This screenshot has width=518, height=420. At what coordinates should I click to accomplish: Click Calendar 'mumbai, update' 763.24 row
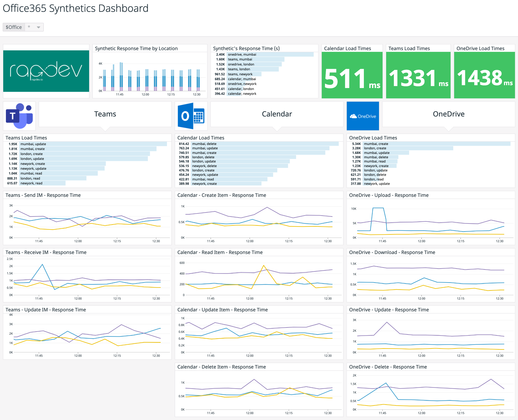259,148
